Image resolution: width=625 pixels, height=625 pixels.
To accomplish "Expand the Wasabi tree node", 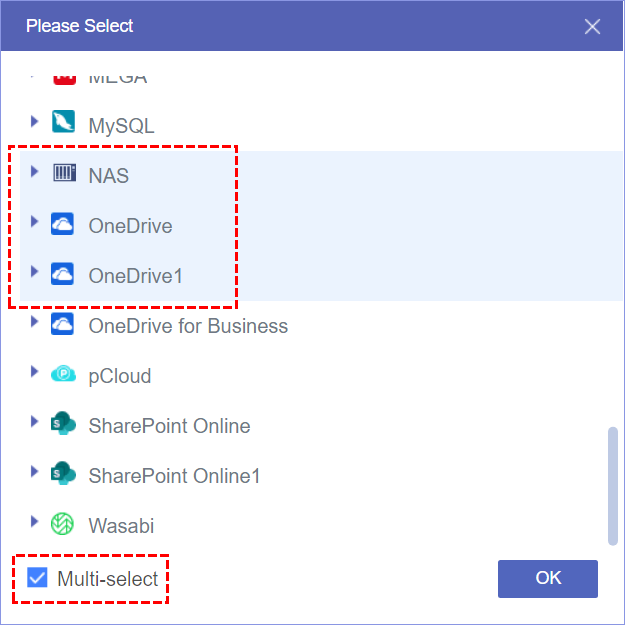I will 35,521.
